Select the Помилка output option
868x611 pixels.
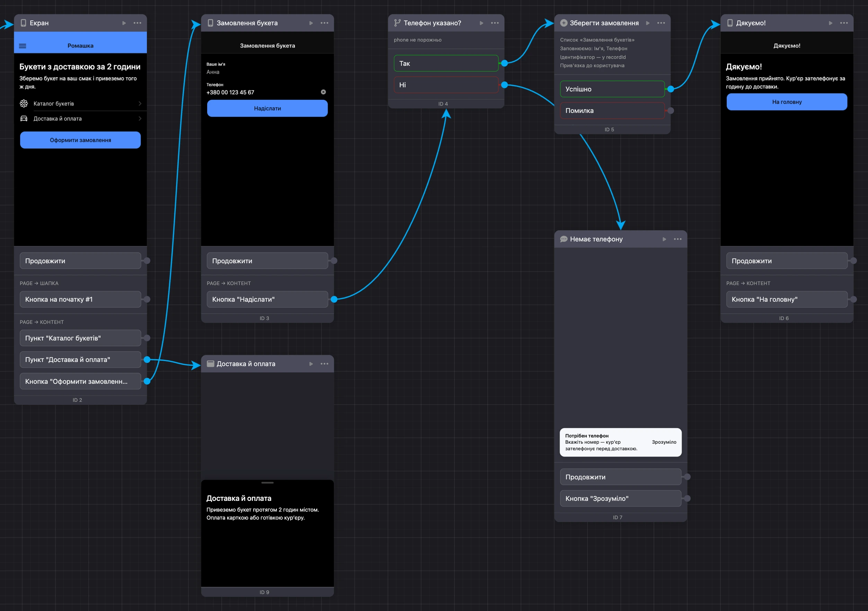612,110
